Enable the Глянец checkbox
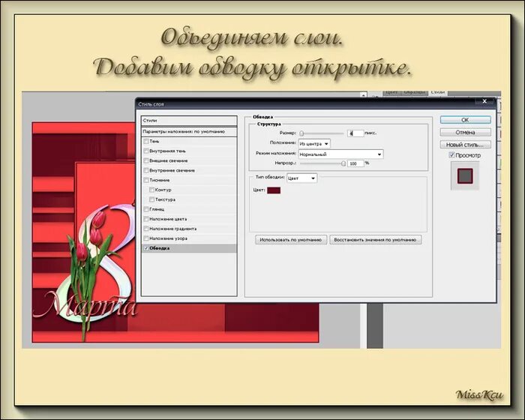This screenshot has height=420, width=525. click(x=146, y=209)
